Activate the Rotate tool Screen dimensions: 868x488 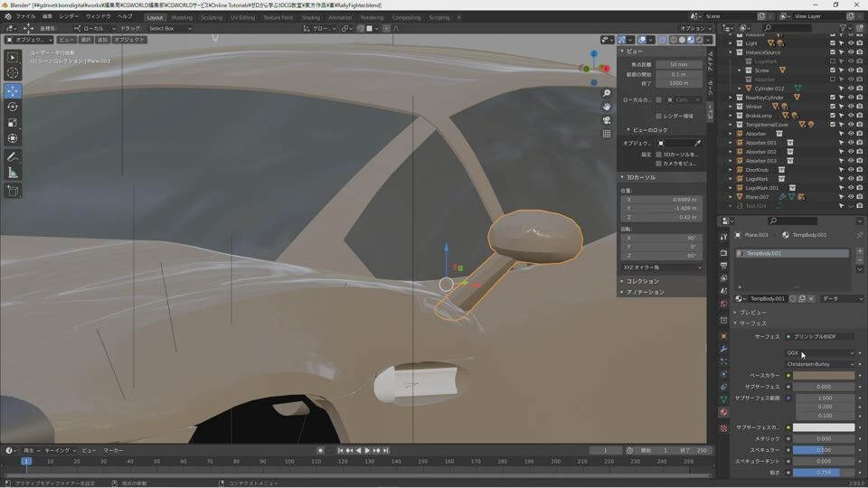click(13, 107)
